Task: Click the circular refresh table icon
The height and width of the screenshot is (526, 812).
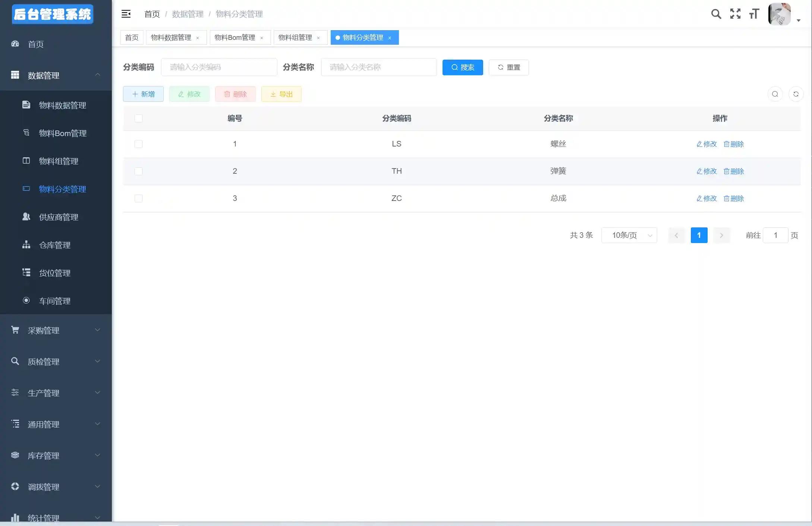Action: 796,94
